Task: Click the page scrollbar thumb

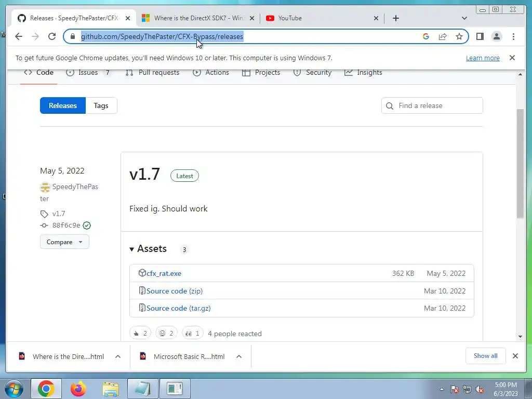Action: (x=521, y=164)
